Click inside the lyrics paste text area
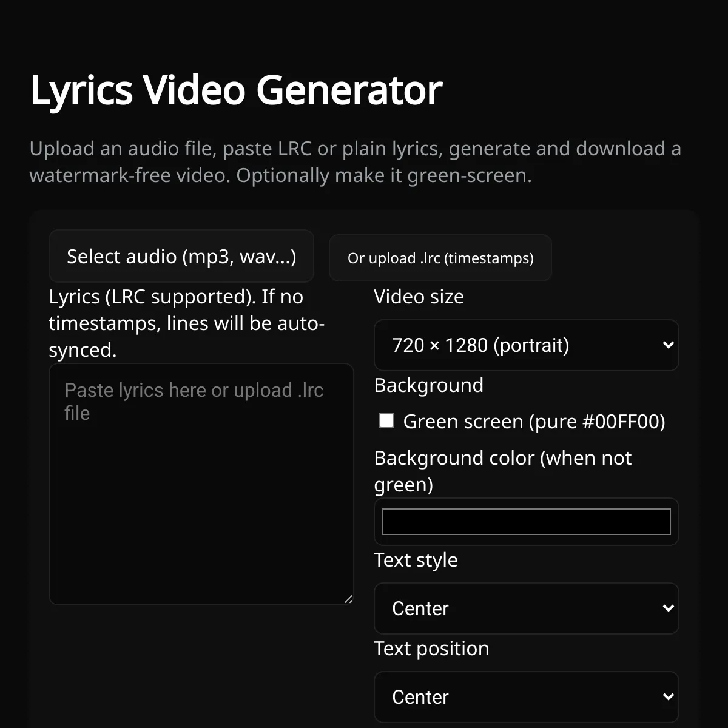Image resolution: width=728 pixels, height=728 pixels. tap(201, 484)
